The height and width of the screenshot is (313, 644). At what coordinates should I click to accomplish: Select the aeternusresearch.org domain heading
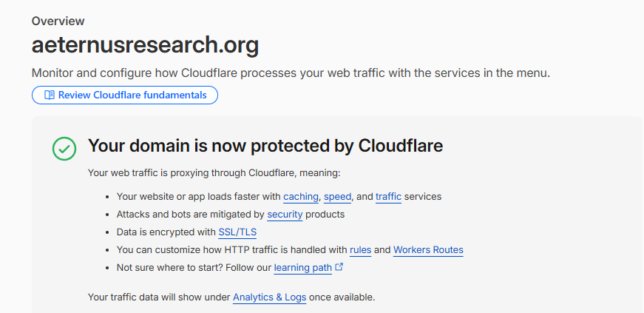[x=146, y=45]
